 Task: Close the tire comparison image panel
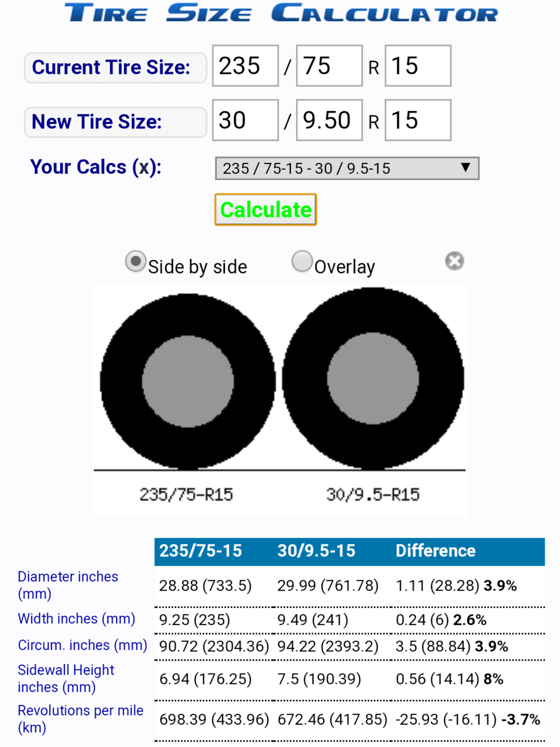tap(454, 261)
